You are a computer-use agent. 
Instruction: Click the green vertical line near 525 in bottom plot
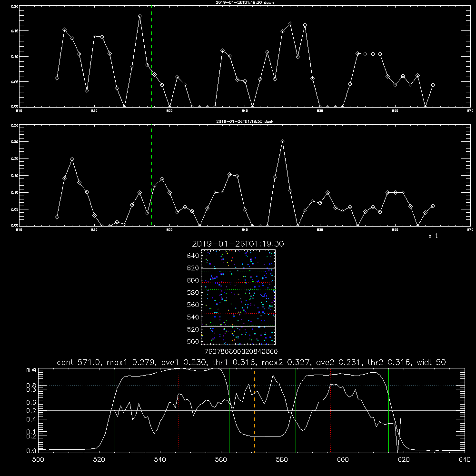click(x=115, y=410)
